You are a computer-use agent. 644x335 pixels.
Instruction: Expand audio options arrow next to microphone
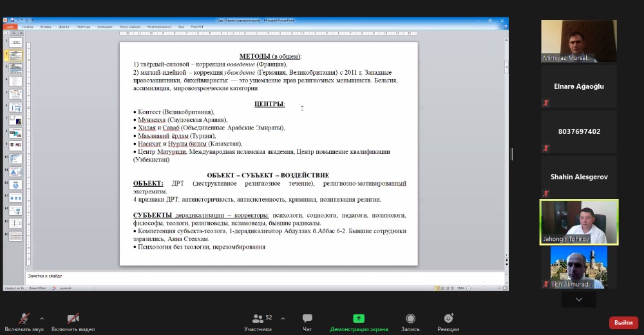42,318
